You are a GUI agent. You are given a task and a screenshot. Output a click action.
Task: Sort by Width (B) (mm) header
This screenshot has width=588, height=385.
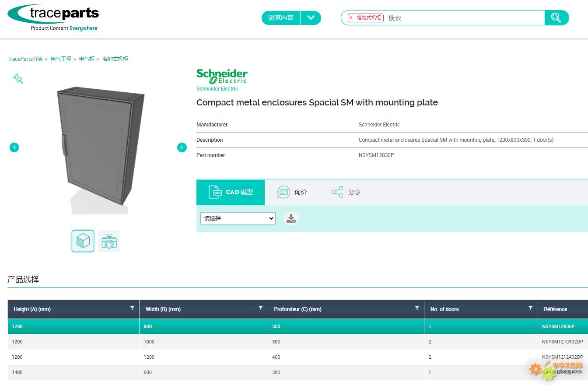click(163, 309)
